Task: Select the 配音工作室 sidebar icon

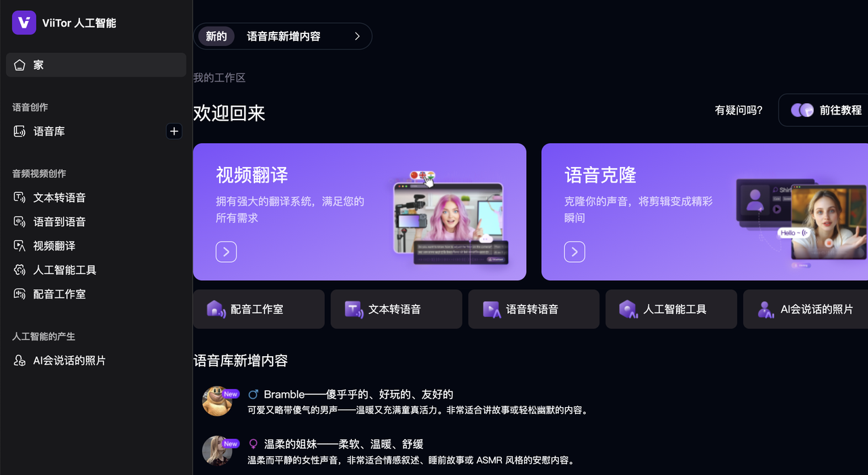Action: point(19,294)
